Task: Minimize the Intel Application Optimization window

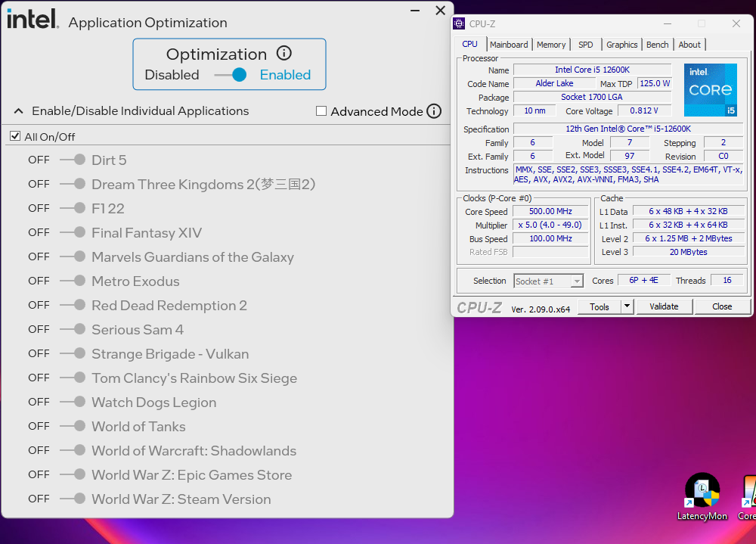Action: 415,11
